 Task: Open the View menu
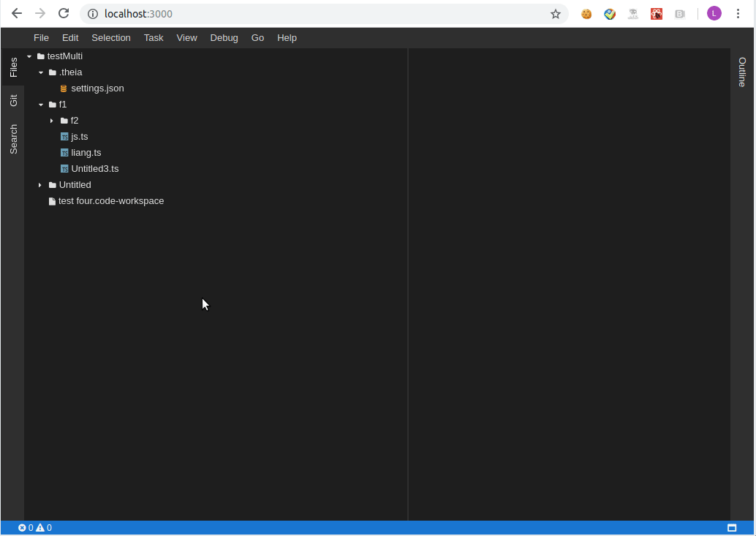(186, 37)
